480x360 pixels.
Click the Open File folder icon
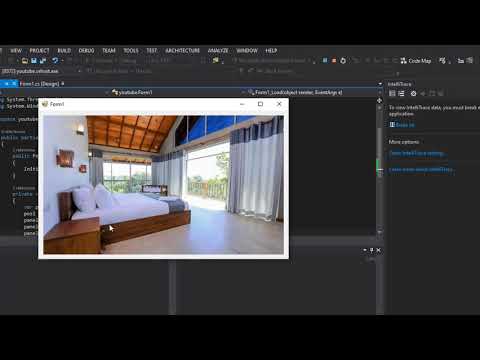tap(25, 61)
